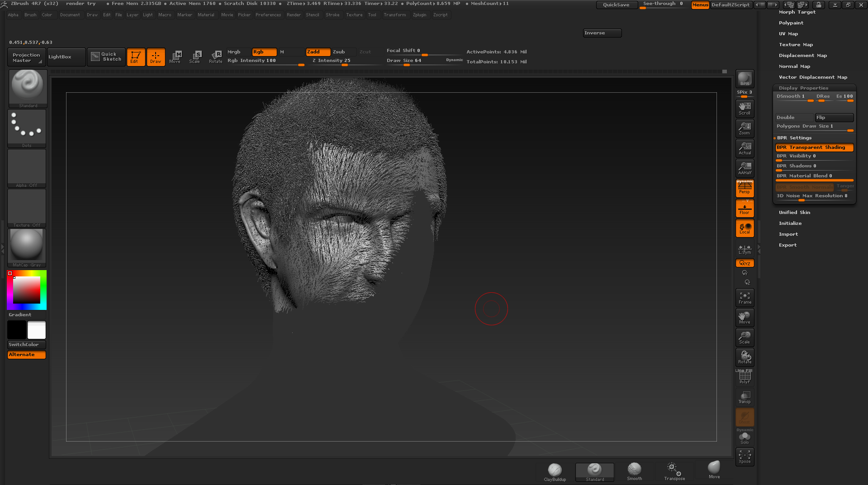Select the Smooth brush at bottom
Image resolution: width=868 pixels, height=485 pixels.
pos(634,472)
